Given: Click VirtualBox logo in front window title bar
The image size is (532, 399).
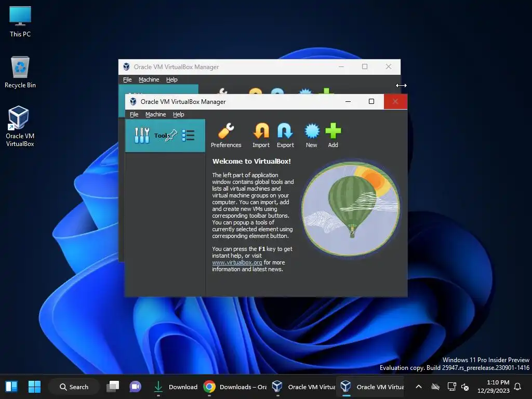Looking at the screenshot, I should [133, 101].
